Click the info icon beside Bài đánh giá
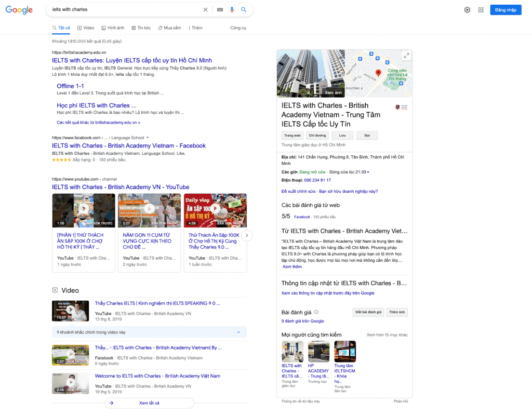The width and height of the screenshot is (532, 416). (x=316, y=312)
